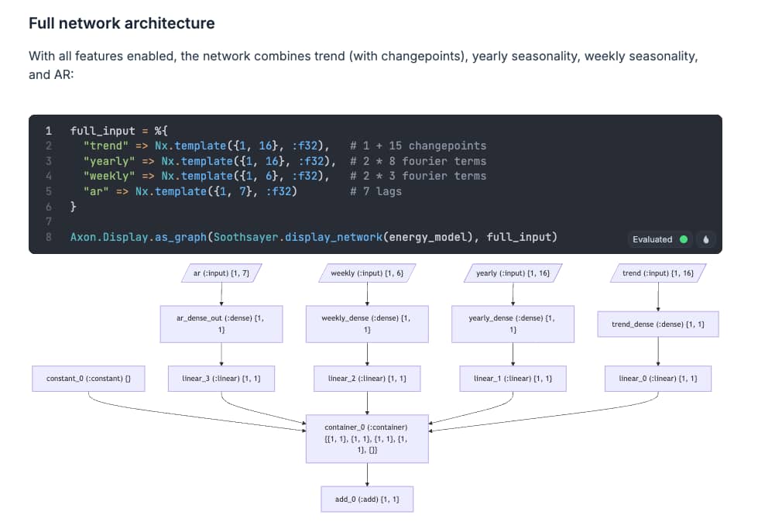Click the ar input node
This screenshot has width=758, height=532.
[x=221, y=273]
